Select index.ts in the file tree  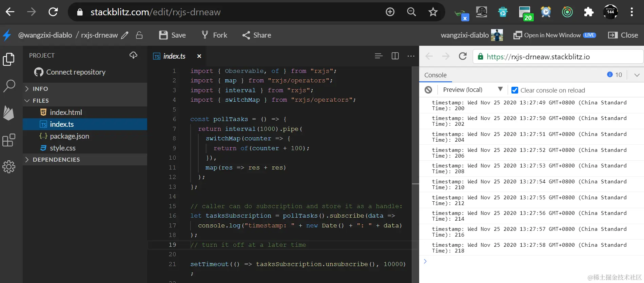click(x=85, y=124)
